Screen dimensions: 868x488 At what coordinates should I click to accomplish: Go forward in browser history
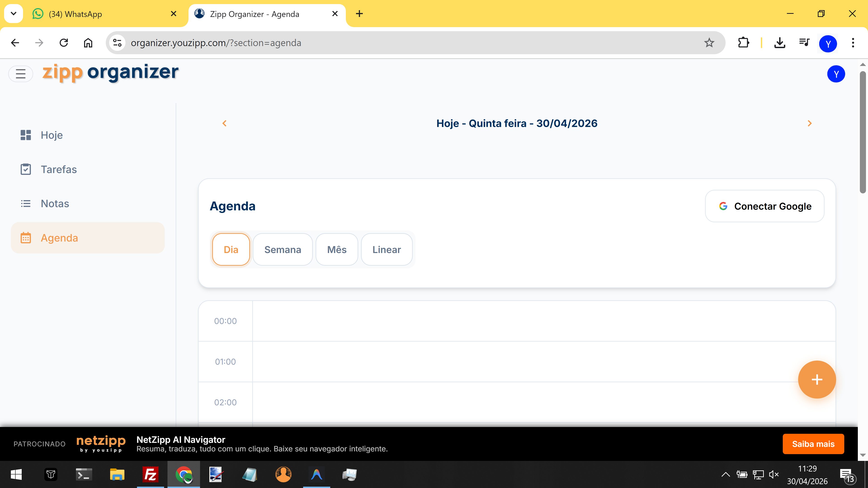tap(39, 43)
